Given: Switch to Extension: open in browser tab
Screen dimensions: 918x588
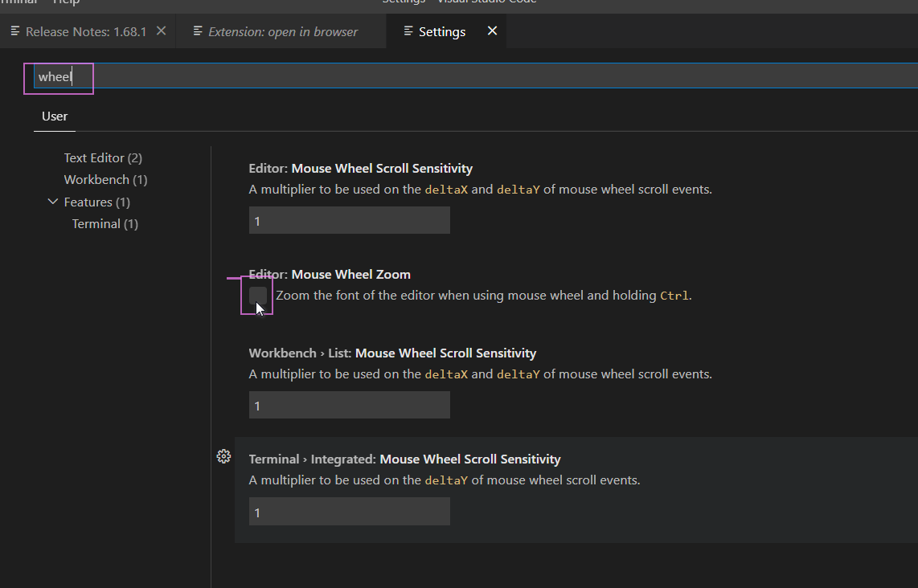Looking at the screenshot, I should (x=282, y=31).
